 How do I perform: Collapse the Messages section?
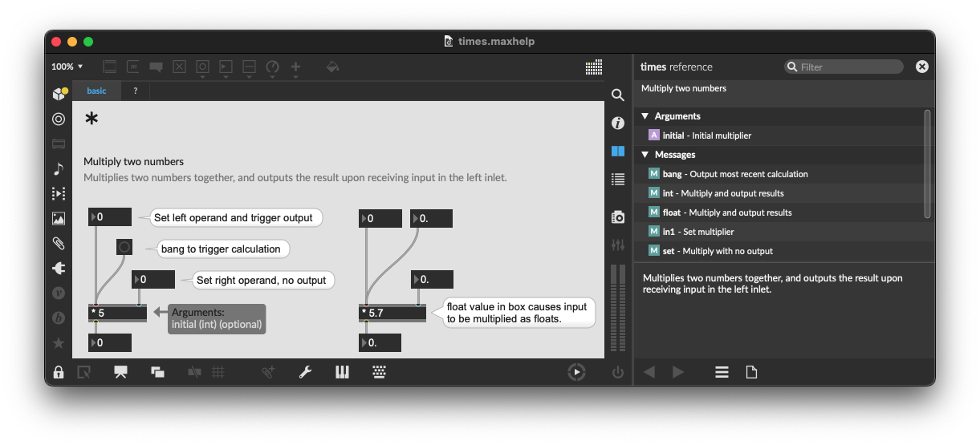(x=645, y=155)
